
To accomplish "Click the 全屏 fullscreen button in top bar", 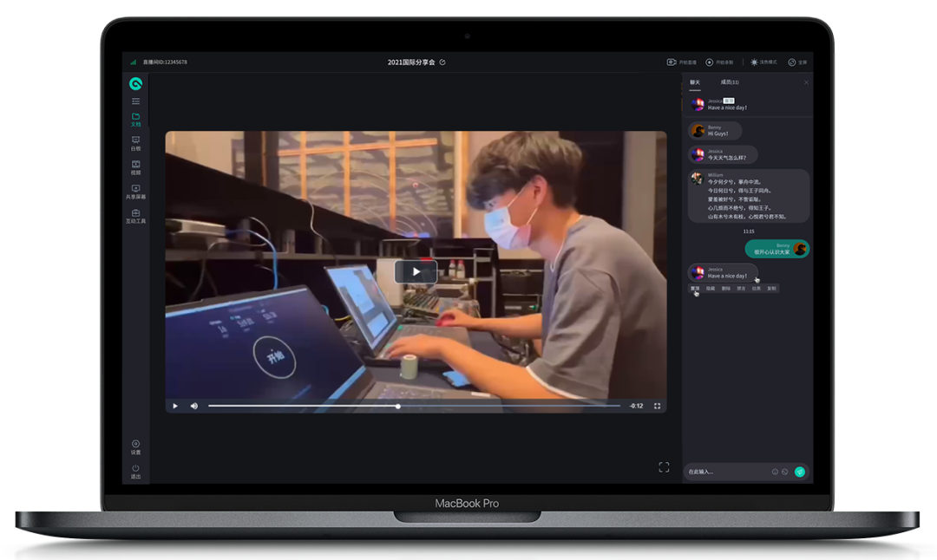I will (797, 62).
